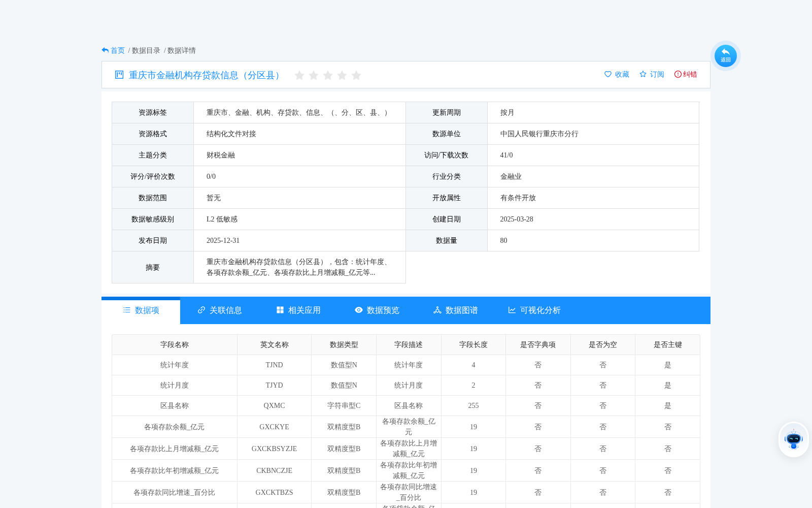
Task: Click the 按月 update cycle value
Action: point(507,113)
